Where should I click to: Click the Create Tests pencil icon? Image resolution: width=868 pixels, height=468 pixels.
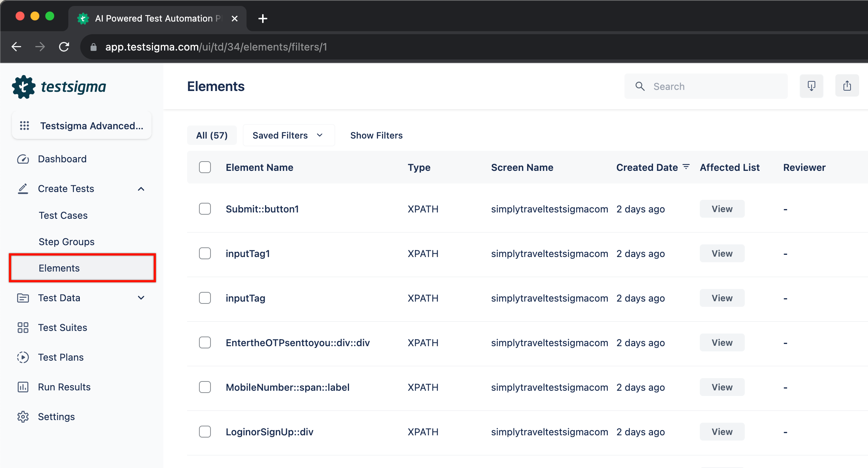point(23,189)
